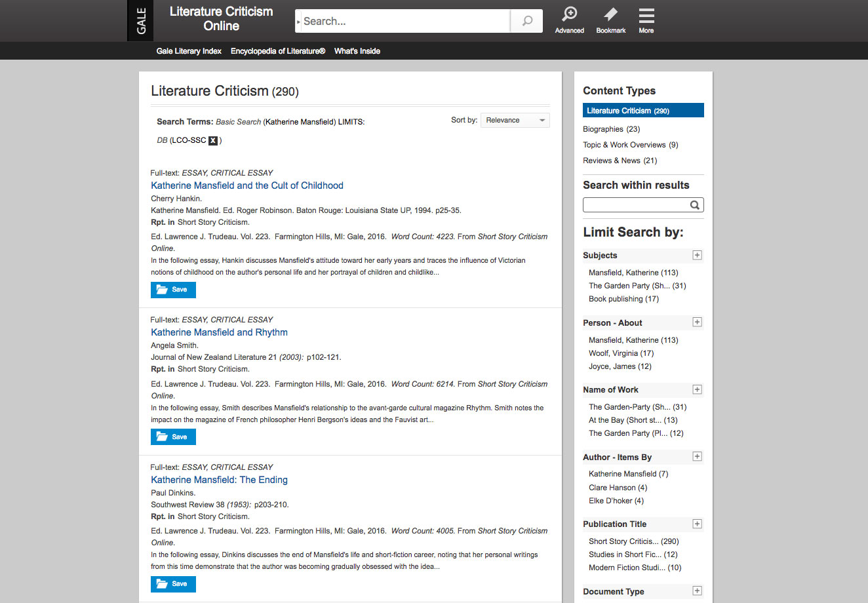This screenshot has width=868, height=603.
Task: Click the GALE logo
Action: [141, 20]
